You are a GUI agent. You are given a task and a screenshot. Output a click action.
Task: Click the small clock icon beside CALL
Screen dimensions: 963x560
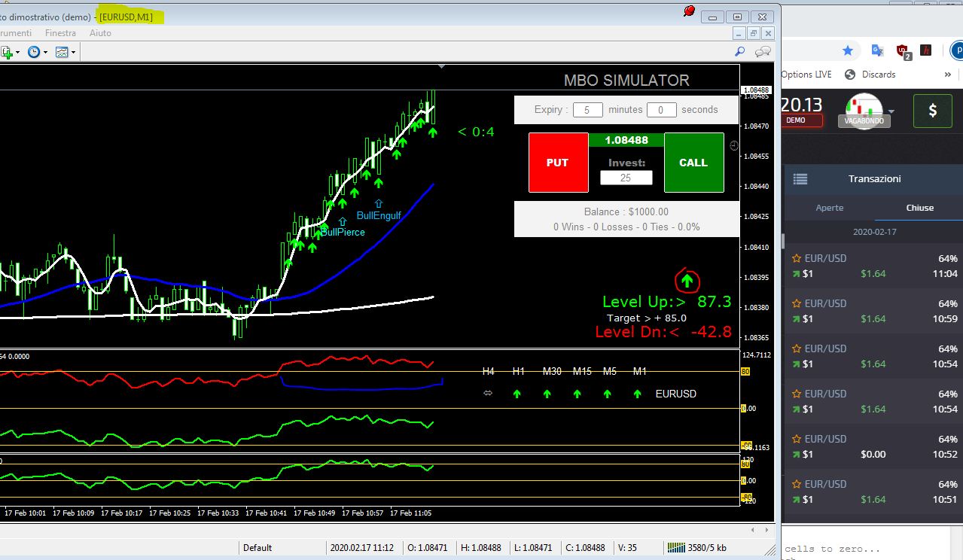point(734,145)
